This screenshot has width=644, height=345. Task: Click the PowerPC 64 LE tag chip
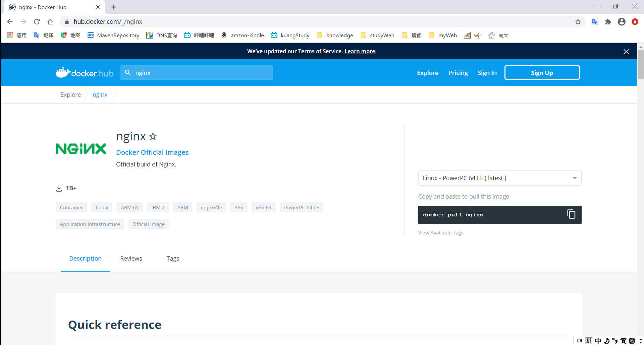click(302, 208)
